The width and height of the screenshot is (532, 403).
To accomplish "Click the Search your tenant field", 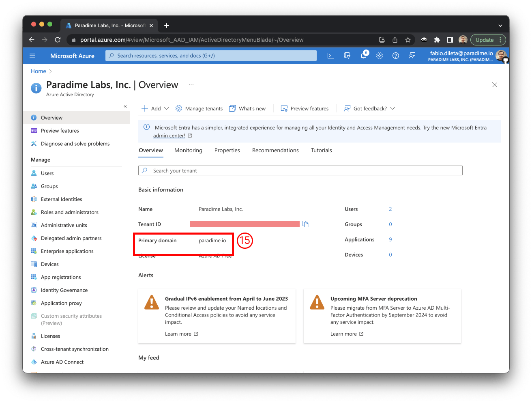I will coord(300,170).
